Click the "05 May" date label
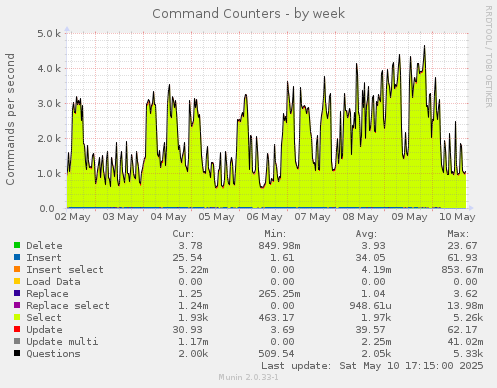The image size is (497, 388). pyautogui.click(x=216, y=217)
